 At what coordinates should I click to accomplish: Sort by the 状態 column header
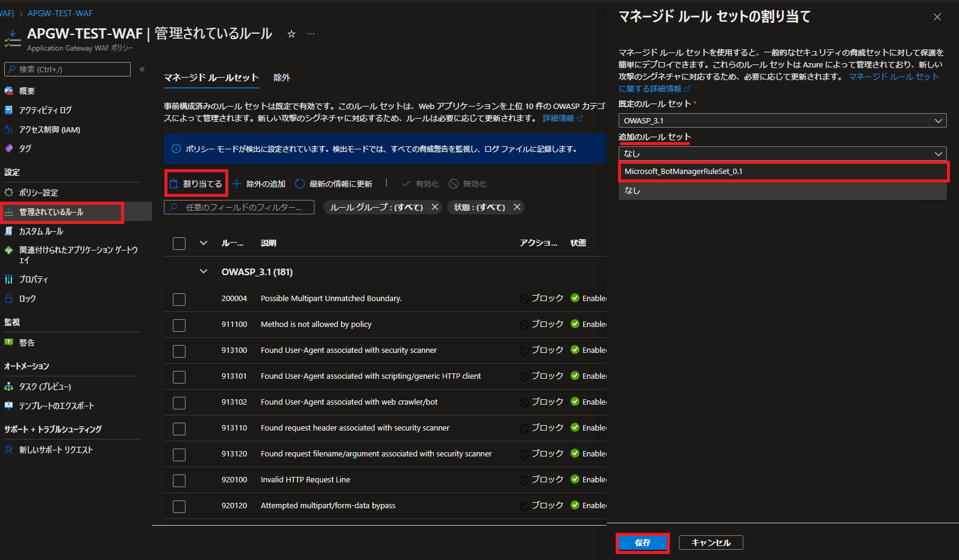(x=578, y=243)
